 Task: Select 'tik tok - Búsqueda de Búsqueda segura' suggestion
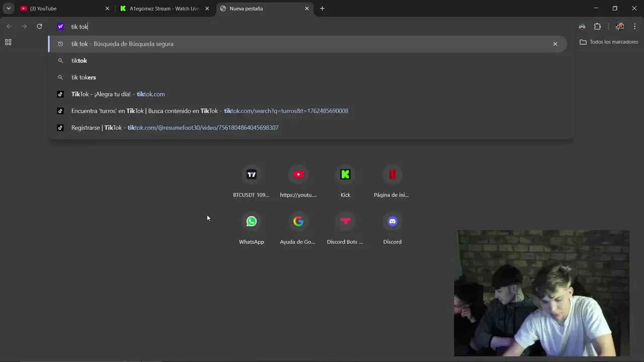point(307,44)
